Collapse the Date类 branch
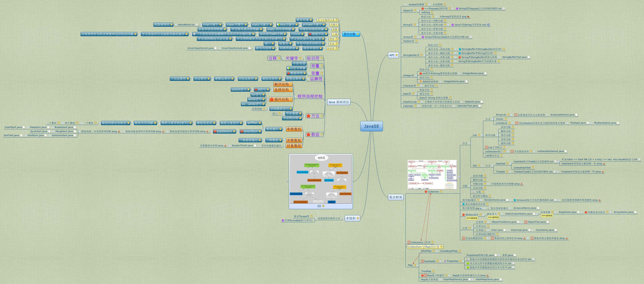The image size is (644, 284). (x=416, y=94)
